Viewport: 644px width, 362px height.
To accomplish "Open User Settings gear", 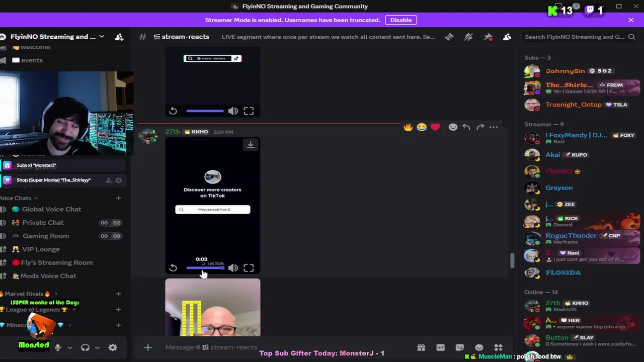I will tap(113, 347).
